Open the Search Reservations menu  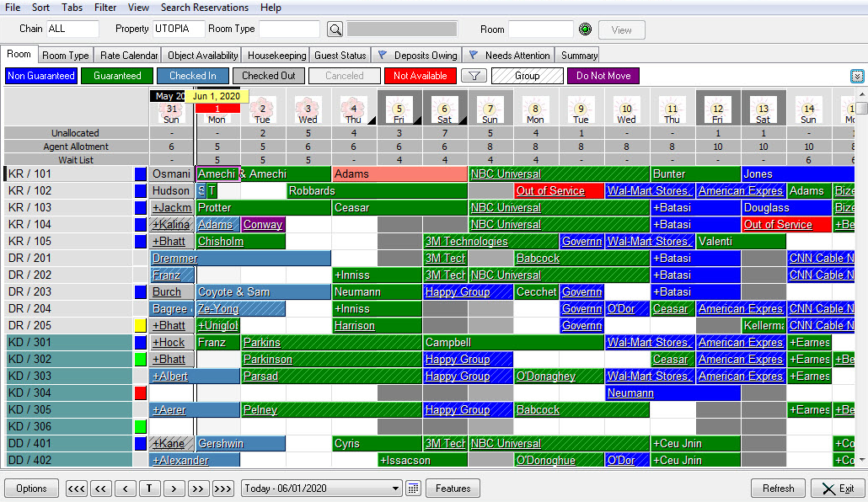[204, 8]
